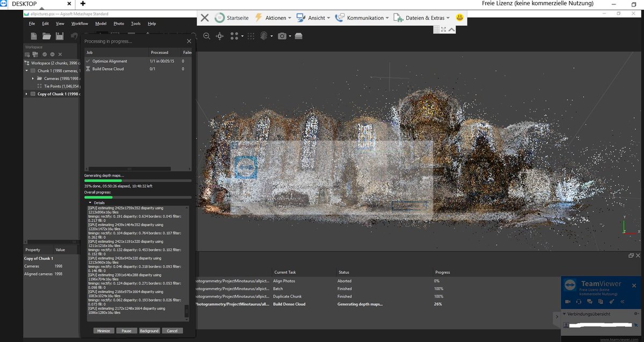Open point cloud display mode dropdown arrow
Viewport: 644px width, 342px height.
(x=242, y=37)
